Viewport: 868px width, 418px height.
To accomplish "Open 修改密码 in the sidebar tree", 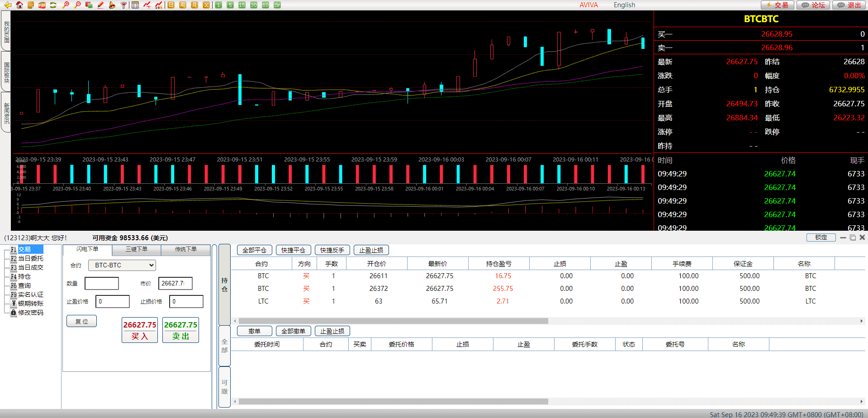I will (x=30, y=313).
